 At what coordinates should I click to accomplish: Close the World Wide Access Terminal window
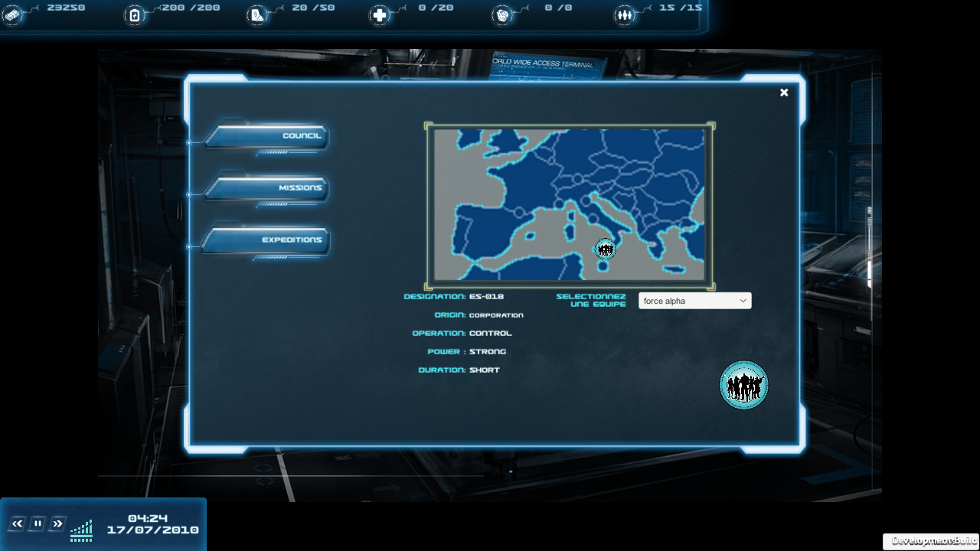(x=783, y=92)
